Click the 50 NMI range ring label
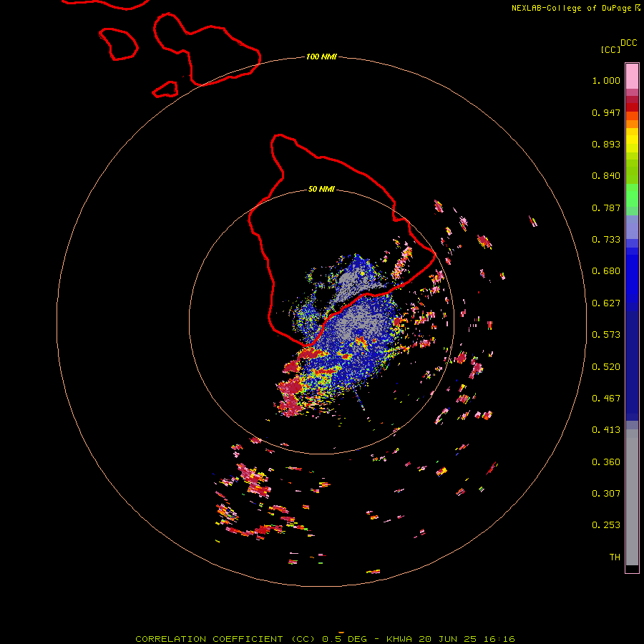 click(x=321, y=190)
